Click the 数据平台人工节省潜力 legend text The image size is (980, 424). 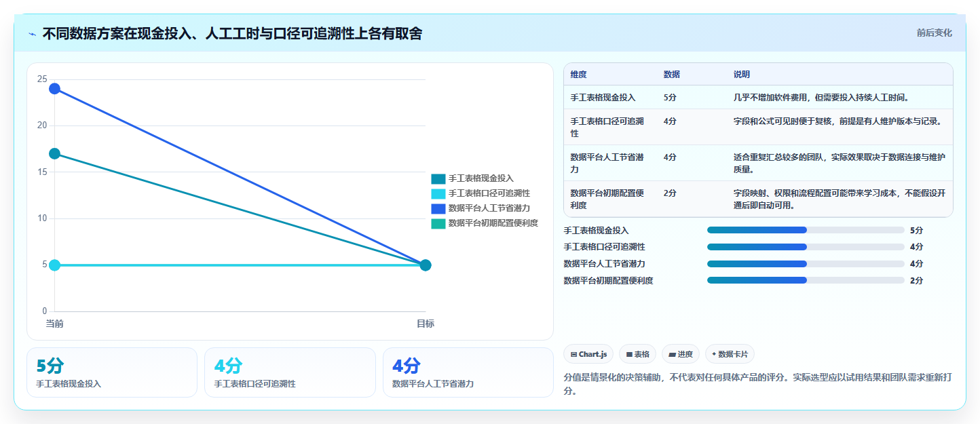tap(489, 208)
